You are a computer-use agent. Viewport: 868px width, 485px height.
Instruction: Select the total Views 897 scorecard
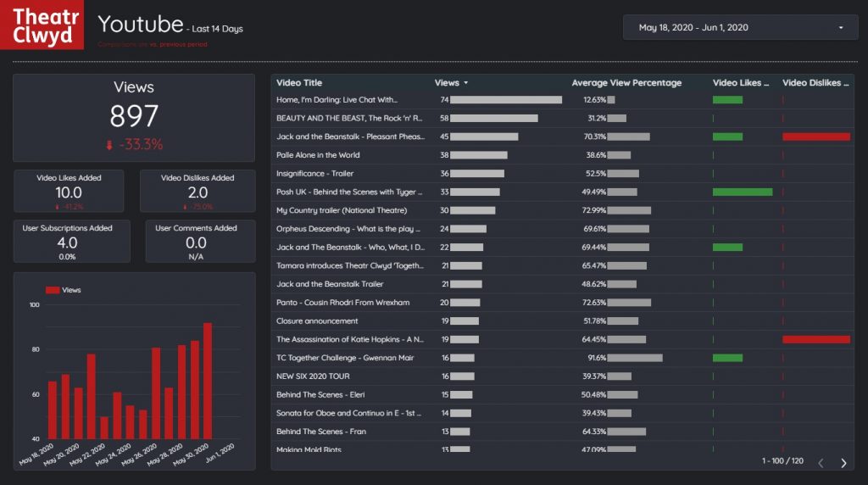[x=134, y=118]
